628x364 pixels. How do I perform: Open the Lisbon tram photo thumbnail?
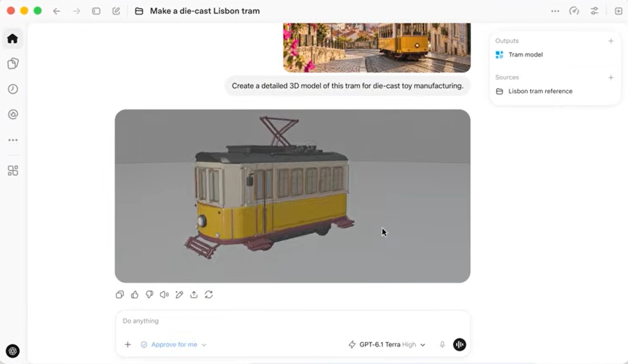tap(377, 47)
